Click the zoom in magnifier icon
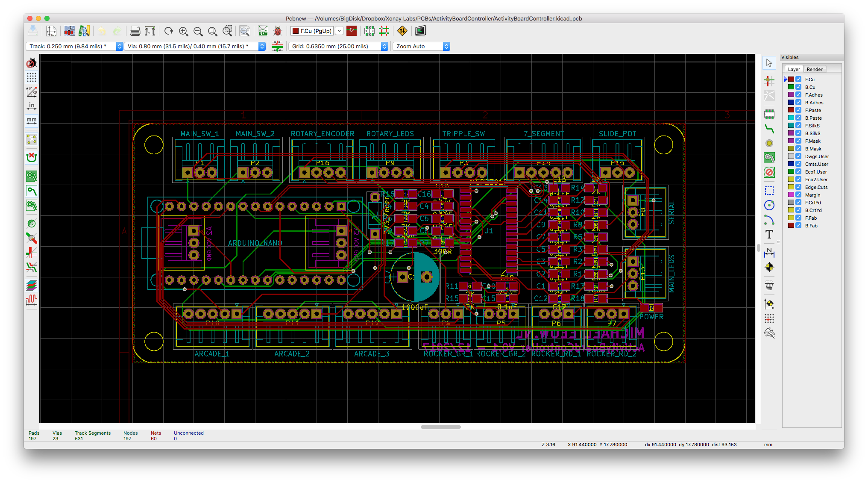The image size is (868, 483). pyautogui.click(x=184, y=31)
